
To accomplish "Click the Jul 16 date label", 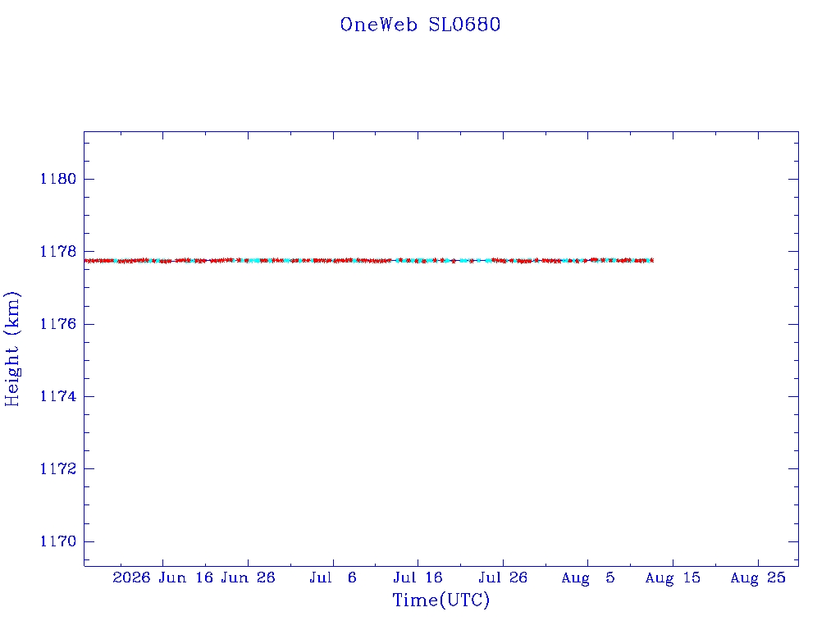I will [x=418, y=577].
